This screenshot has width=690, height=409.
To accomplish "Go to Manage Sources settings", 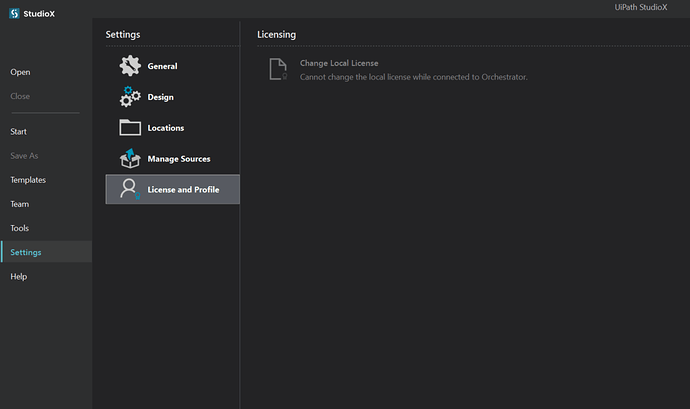I will click(179, 159).
